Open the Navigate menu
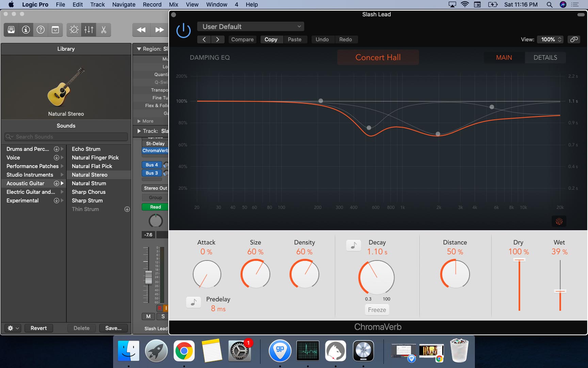Image resolution: width=588 pixels, height=368 pixels. (x=124, y=4)
